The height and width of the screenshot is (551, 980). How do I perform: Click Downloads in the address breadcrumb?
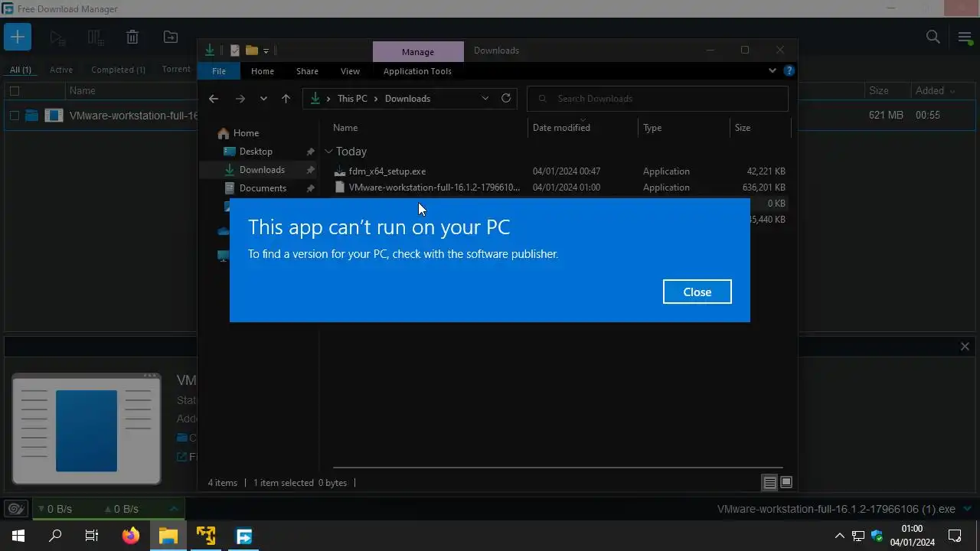(x=407, y=99)
